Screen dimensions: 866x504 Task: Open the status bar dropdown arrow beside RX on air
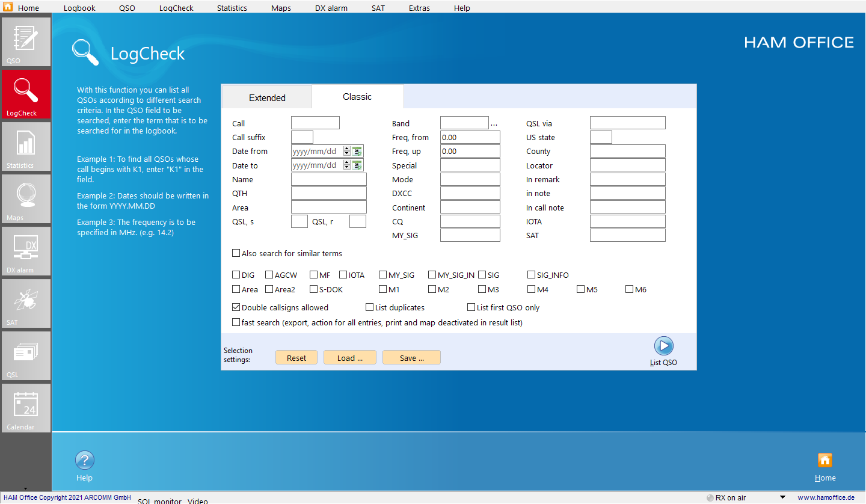point(782,497)
